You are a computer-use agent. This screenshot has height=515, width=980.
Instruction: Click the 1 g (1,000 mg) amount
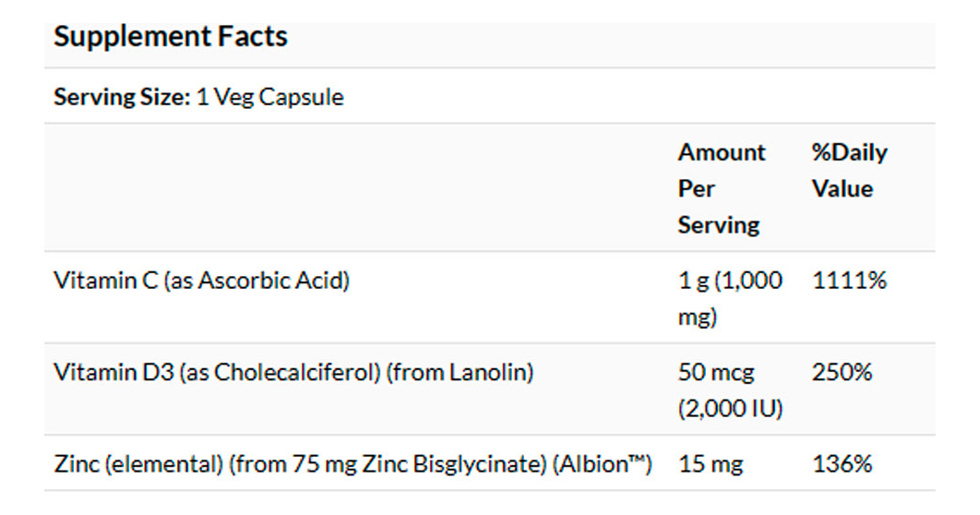point(730,298)
